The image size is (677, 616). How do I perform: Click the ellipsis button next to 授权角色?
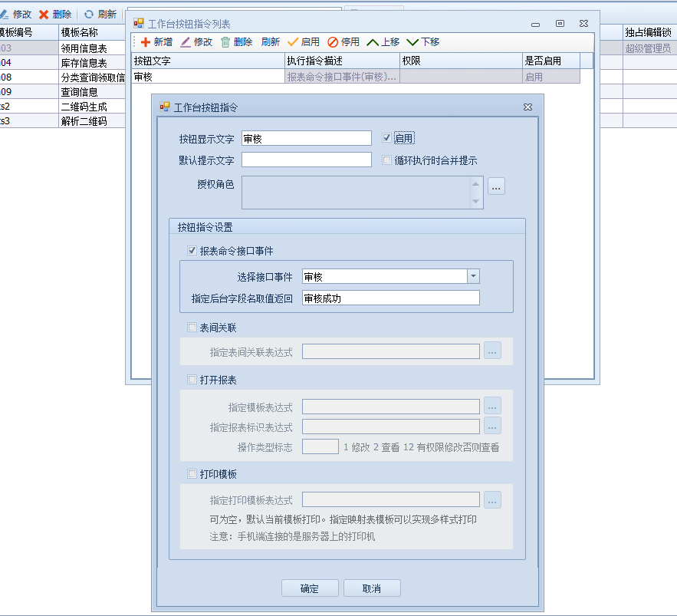(x=496, y=186)
